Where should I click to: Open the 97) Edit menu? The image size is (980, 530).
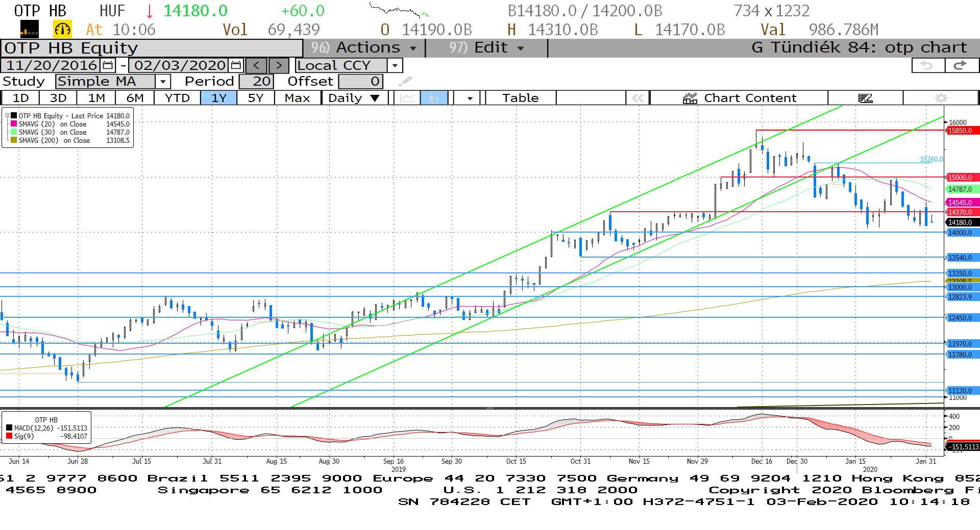[486, 47]
